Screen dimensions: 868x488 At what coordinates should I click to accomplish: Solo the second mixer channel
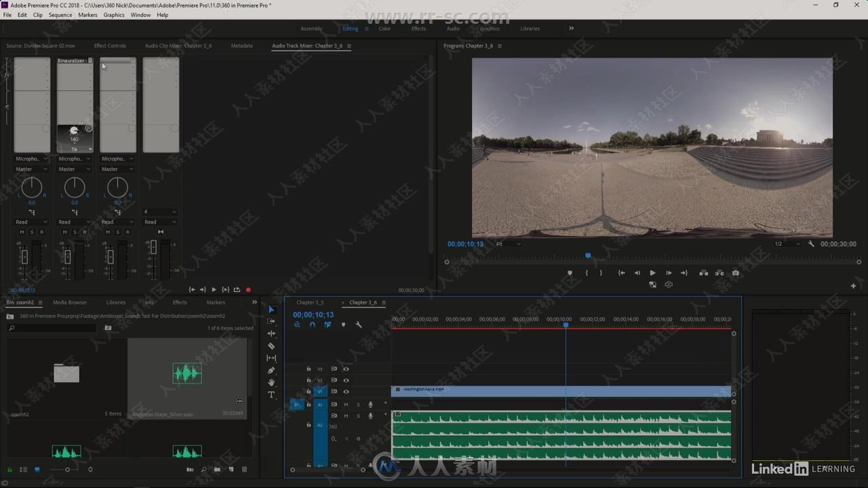75,232
